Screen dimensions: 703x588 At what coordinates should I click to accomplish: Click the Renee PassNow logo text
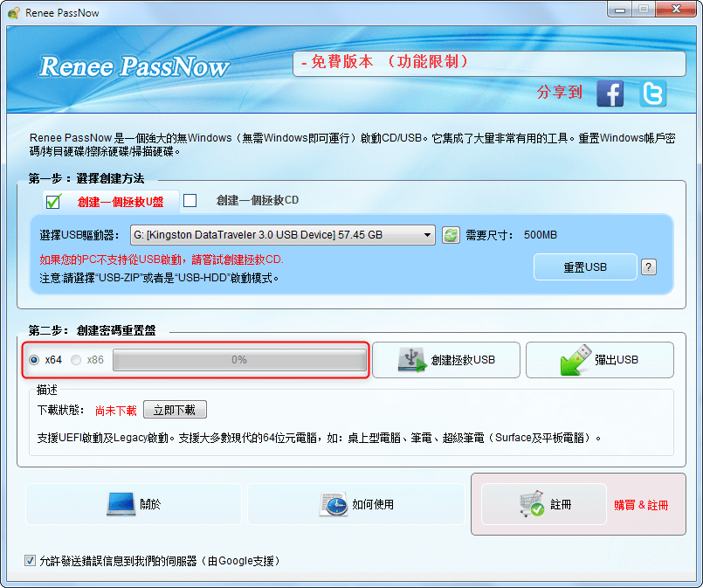(x=134, y=66)
